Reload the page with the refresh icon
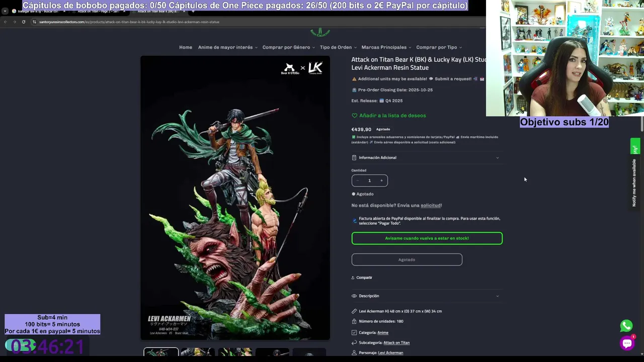Viewport: 644px width, 362px height. click(23, 22)
